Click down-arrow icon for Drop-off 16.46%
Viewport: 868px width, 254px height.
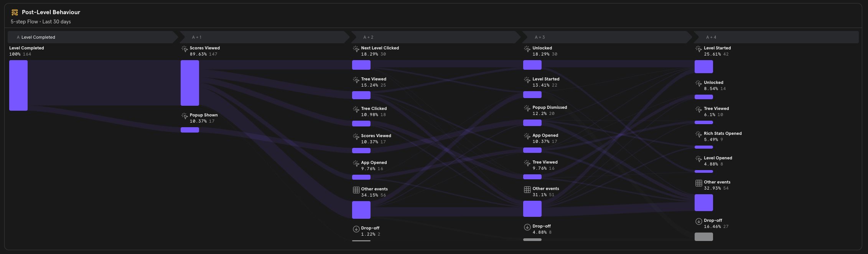coord(699,221)
